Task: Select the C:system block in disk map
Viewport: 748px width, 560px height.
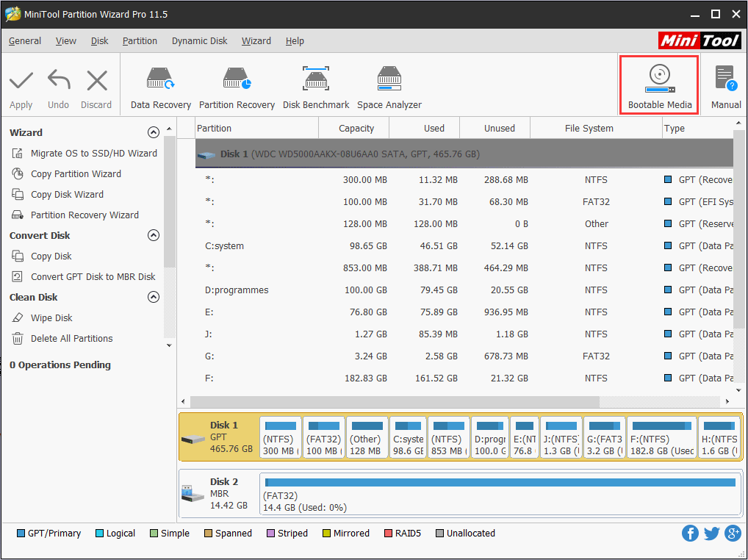Action: click(x=408, y=437)
